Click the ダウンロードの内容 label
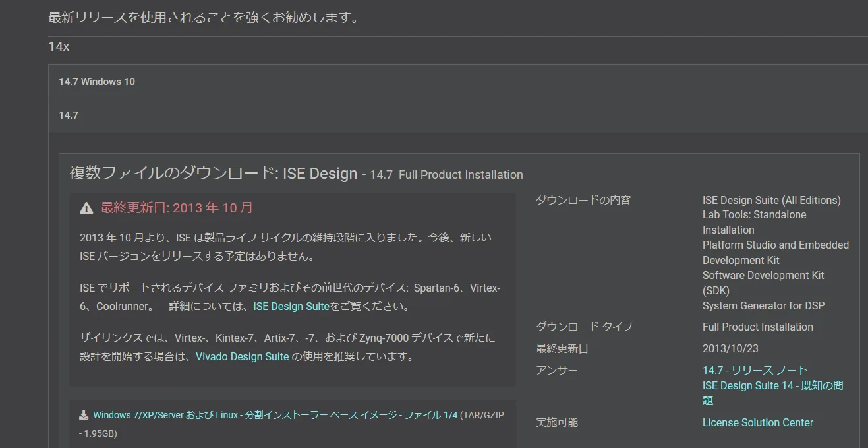The image size is (868, 448). 581,200
